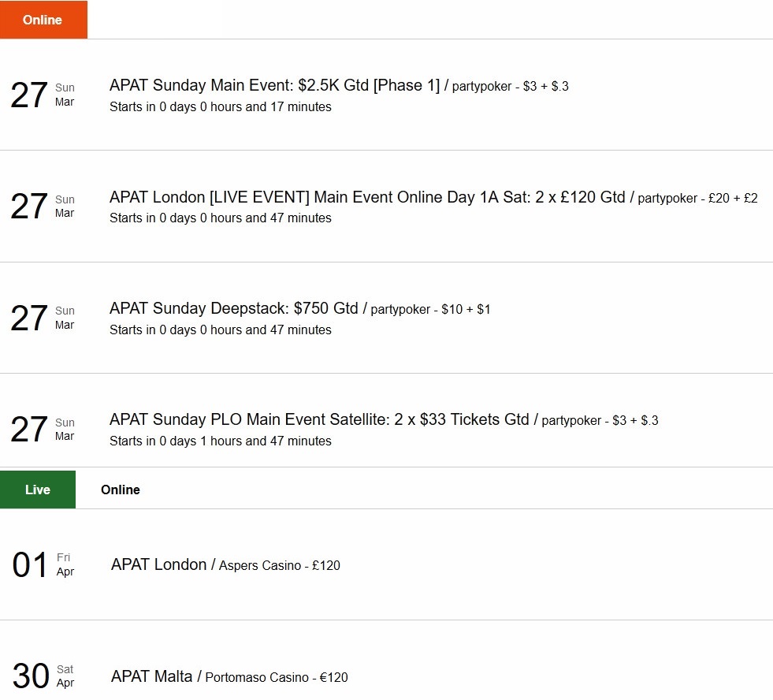Click the 30 Sat Apr date block
773x700 pixels.
(43, 676)
